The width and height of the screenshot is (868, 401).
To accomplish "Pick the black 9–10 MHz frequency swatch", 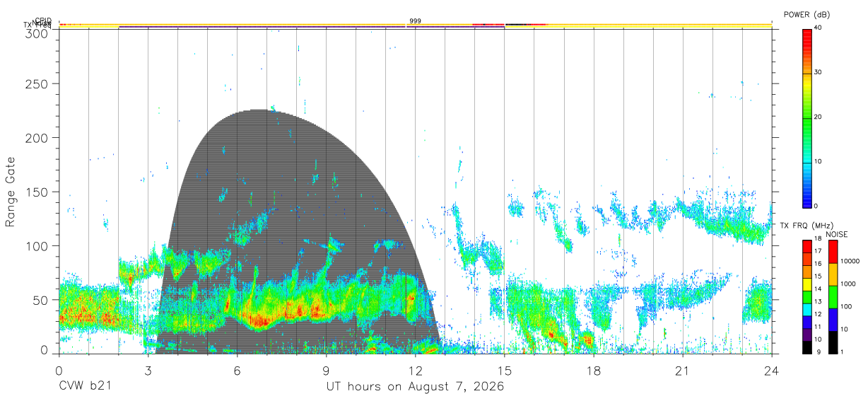I will pyautogui.click(x=807, y=346).
